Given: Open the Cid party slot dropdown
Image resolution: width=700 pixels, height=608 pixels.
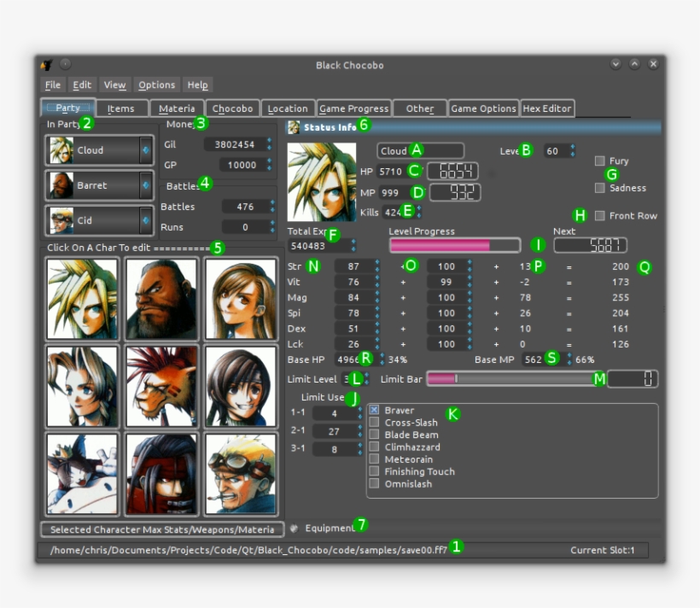Looking at the screenshot, I should (x=145, y=220).
